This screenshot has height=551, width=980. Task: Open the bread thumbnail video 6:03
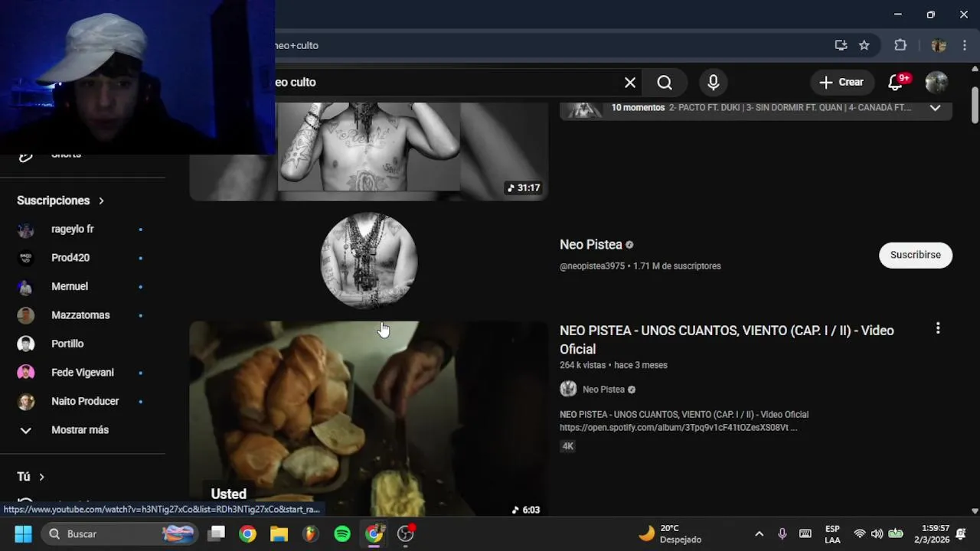coord(368,419)
